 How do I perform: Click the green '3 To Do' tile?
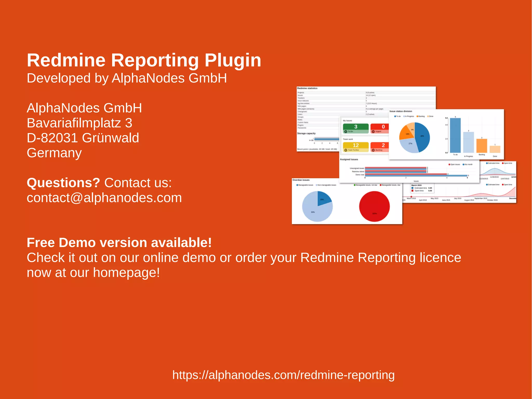356,128
